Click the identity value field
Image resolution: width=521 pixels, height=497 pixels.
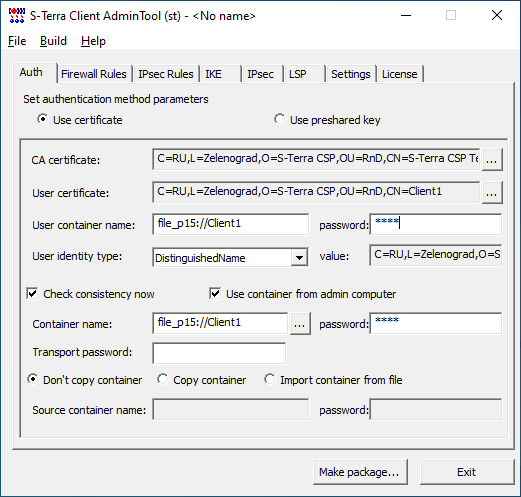[436, 255]
